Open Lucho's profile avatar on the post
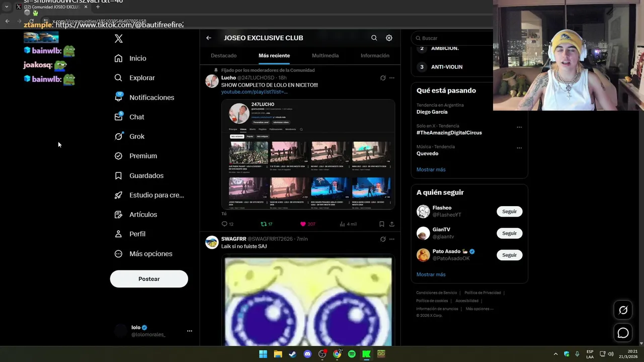This screenshot has width=644, height=362. pos(212,81)
